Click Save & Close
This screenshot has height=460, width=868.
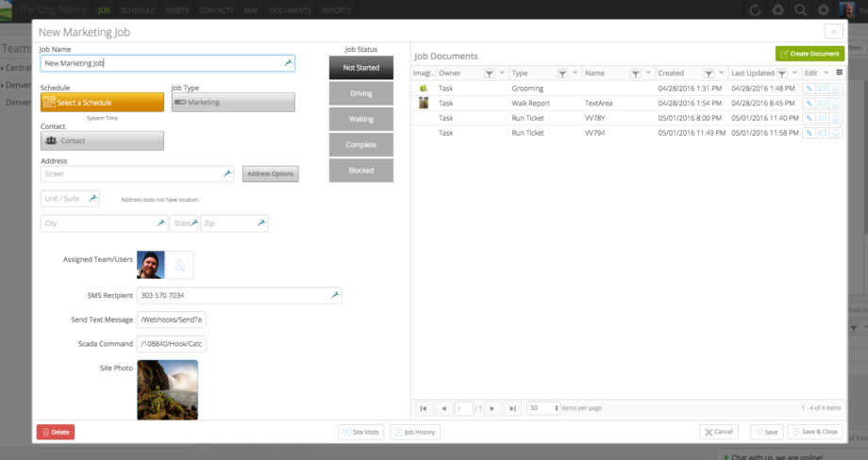(x=815, y=432)
